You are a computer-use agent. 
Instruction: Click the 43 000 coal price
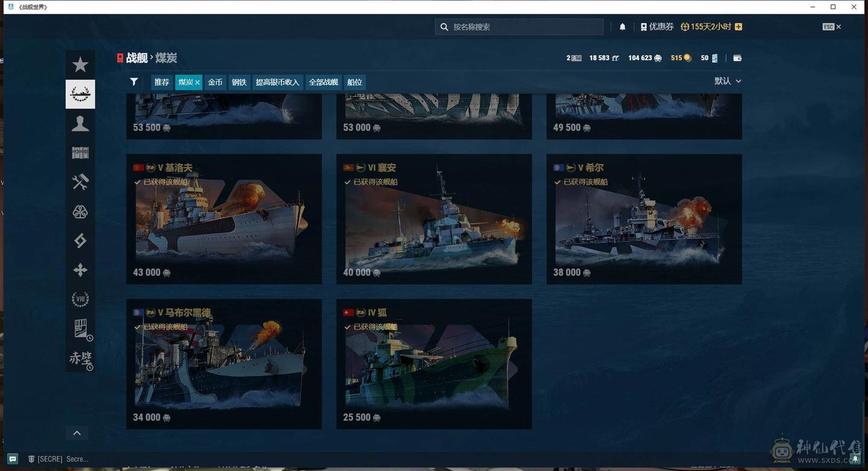[151, 273]
